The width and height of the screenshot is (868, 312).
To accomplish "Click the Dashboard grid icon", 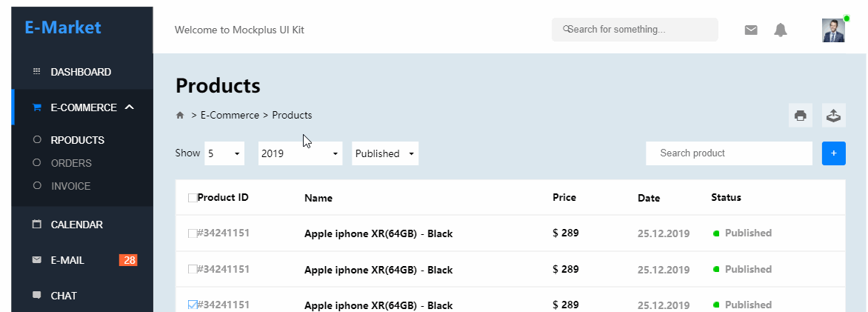I will click(37, 72).
